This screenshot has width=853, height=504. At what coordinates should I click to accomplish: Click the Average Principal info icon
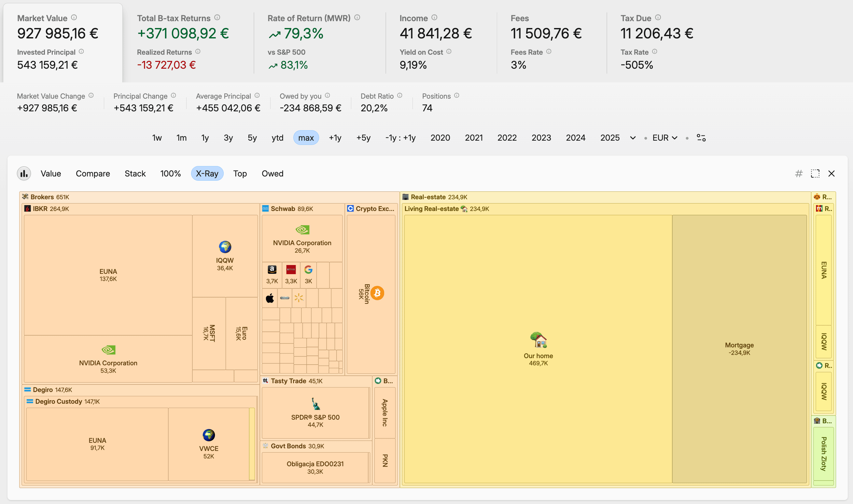(257, 95)
